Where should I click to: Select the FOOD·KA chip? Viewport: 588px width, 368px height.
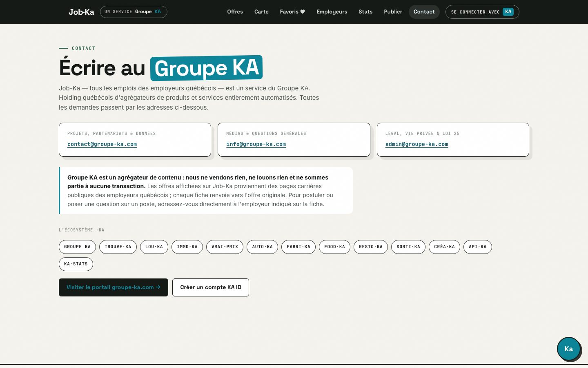(x=334, y=247)
